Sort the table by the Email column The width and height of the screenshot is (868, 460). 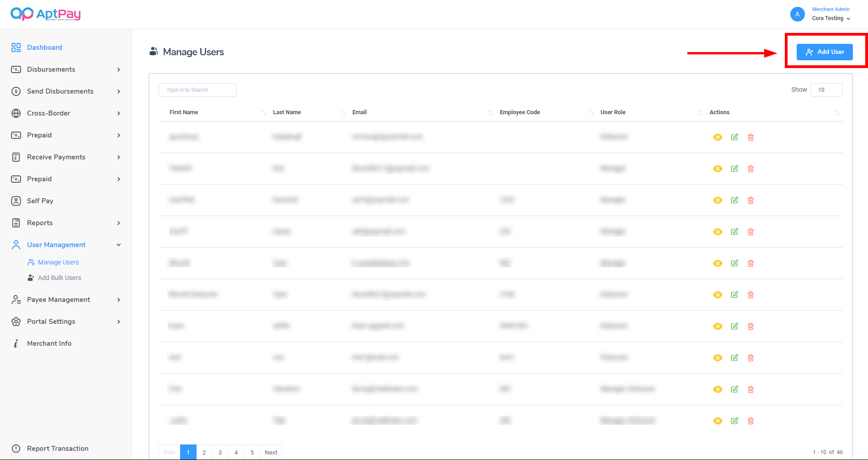click(359, 112)
